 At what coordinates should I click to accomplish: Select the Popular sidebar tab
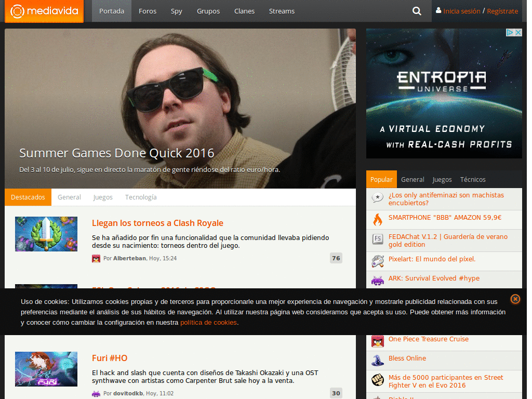coord(381,179)
